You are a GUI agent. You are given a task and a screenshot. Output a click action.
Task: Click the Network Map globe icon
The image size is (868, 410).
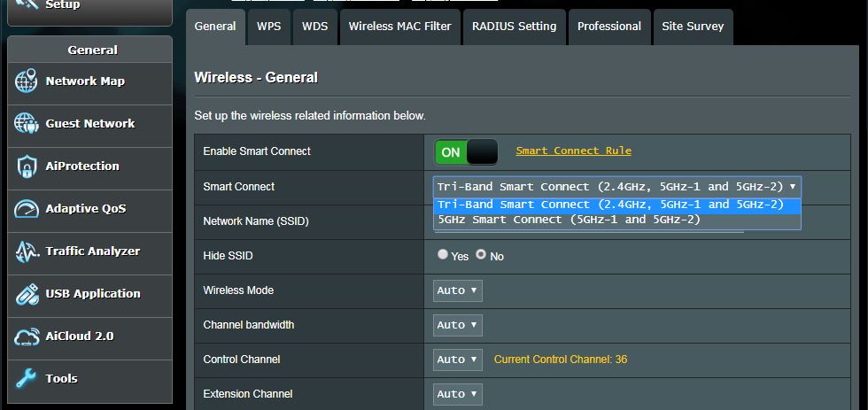[x=26, y=81]
